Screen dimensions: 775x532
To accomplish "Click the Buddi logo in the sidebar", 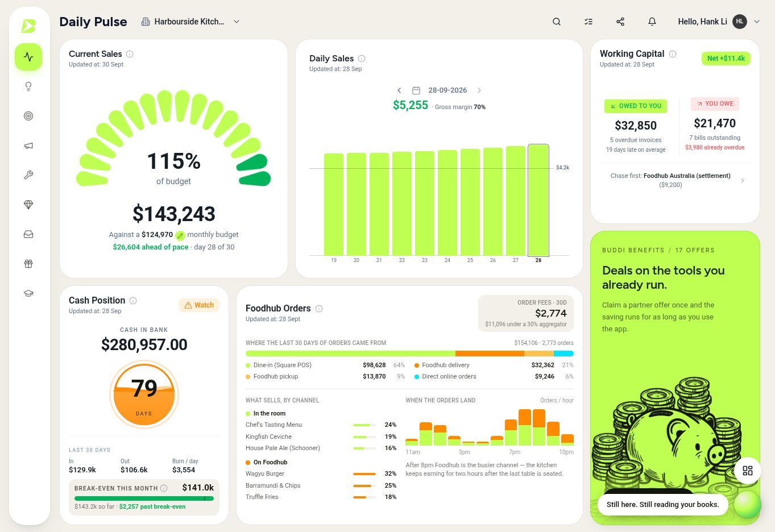I will (x=28, y=26).
